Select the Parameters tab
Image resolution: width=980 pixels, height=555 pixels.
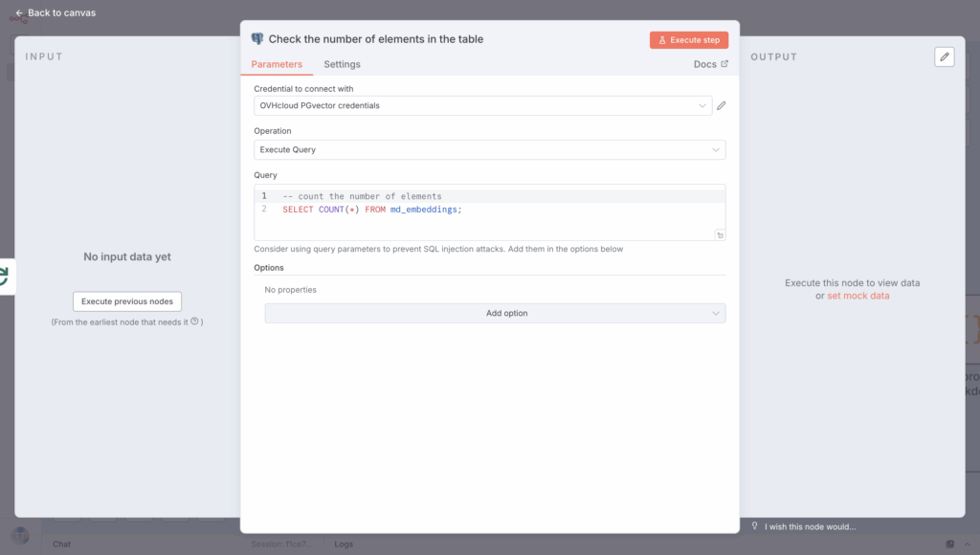[x=277, y=64]
